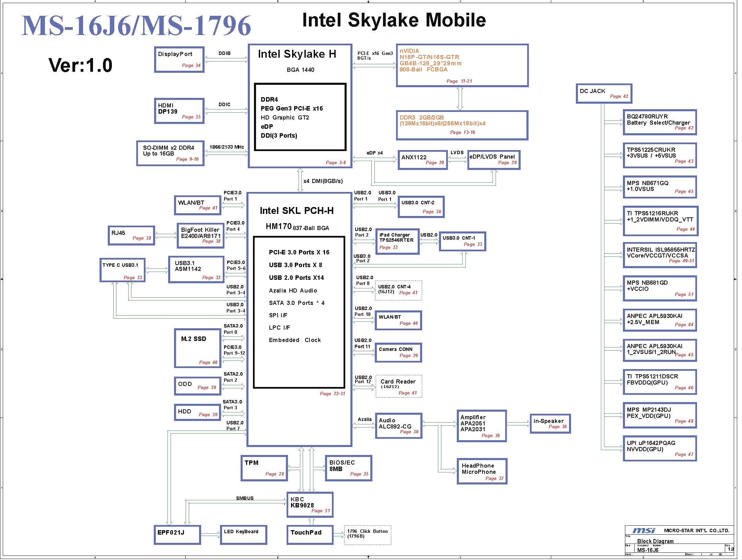Select the TouchPad block
This screenshot has width=742, height=560.
[x=310, y=535]
